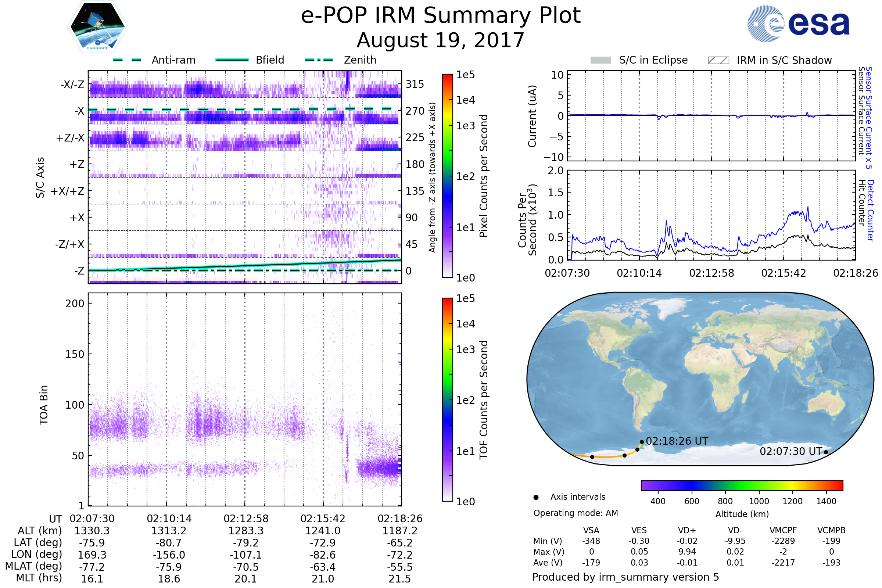
Task: Click the ESA logo
Action: pos(798,24)
